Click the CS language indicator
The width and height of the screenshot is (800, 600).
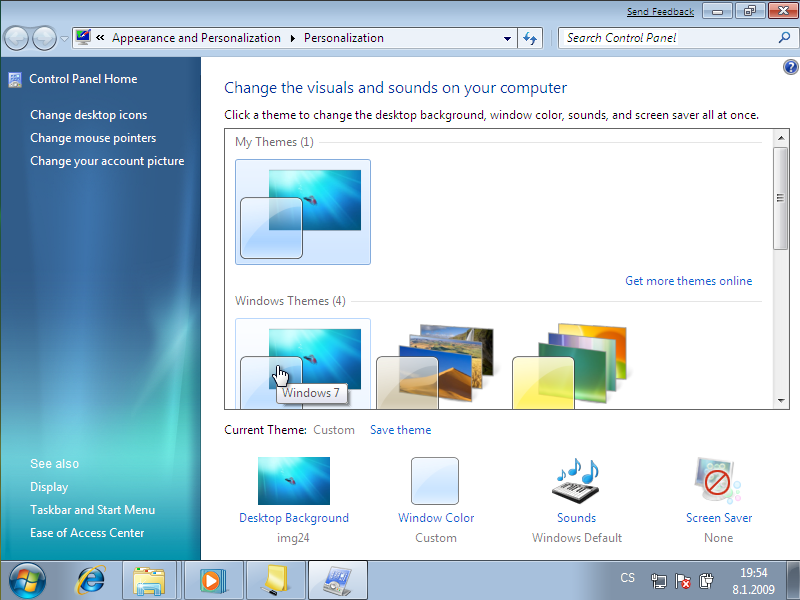(x=628, y=578)
